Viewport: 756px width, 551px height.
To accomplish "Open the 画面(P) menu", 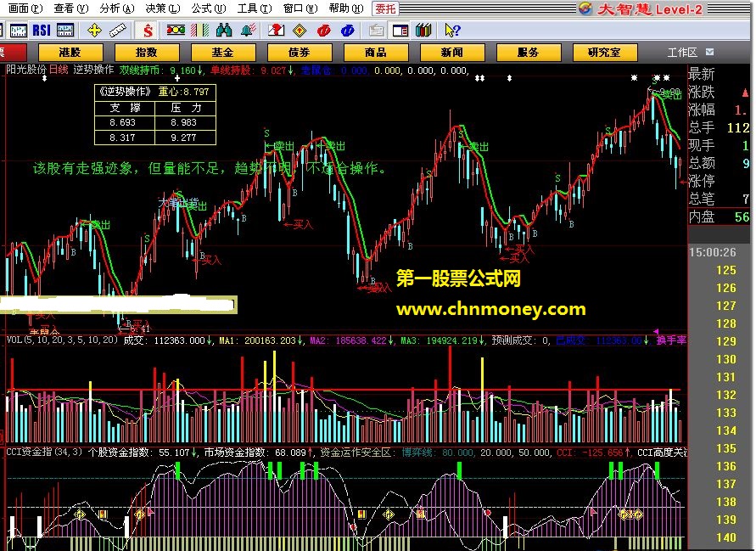I will [25, 8].
